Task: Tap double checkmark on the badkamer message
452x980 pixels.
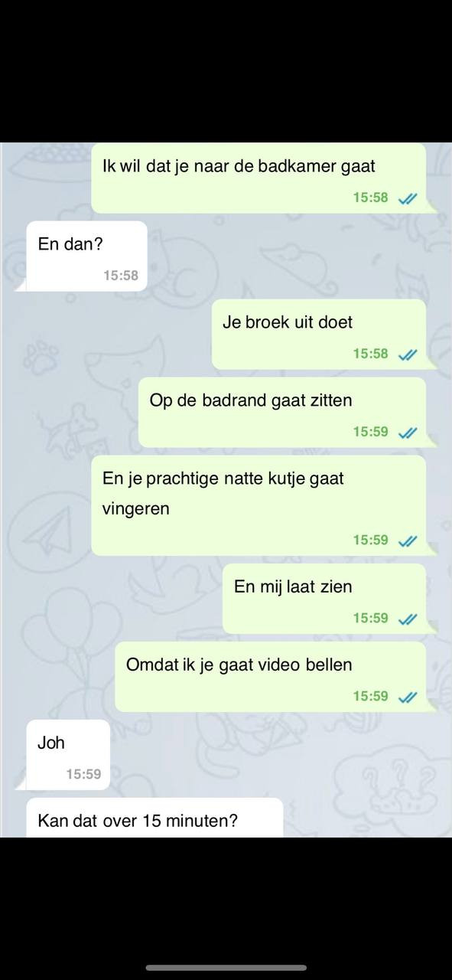Action: [408, 198]
